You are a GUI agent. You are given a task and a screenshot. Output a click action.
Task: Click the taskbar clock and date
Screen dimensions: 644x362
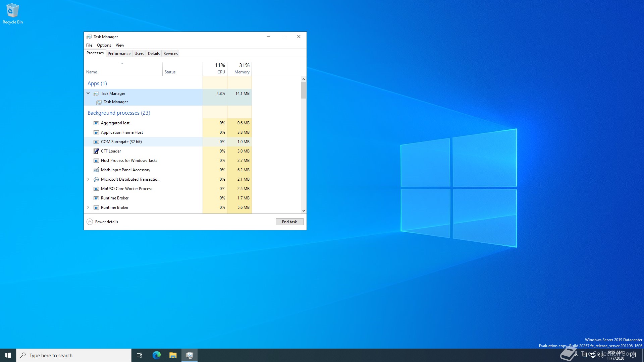615,355
